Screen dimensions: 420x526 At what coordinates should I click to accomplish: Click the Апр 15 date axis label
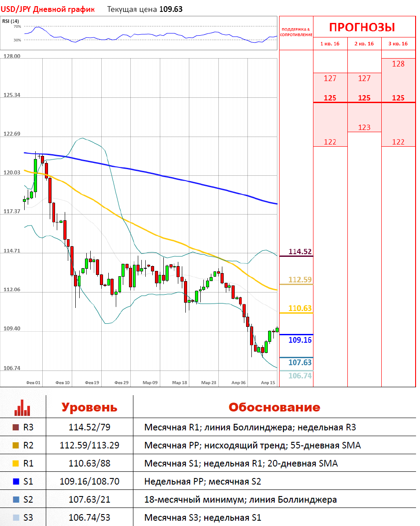tap(268, 383)
